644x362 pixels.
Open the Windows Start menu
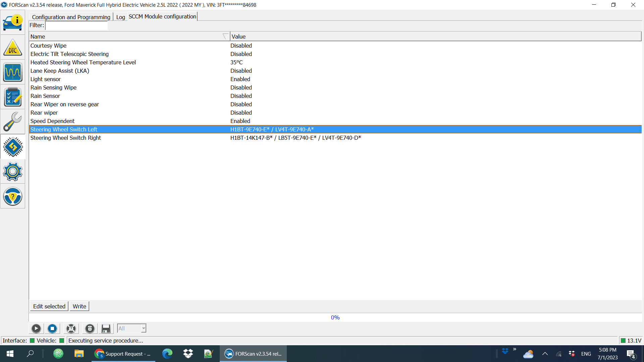[10, 354]
